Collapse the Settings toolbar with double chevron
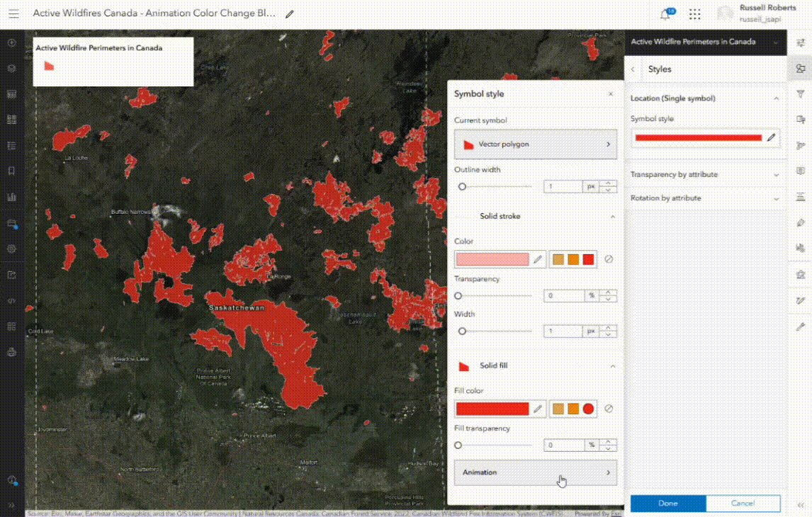This screenshot has width=812, height=517. tap(801, 505)
